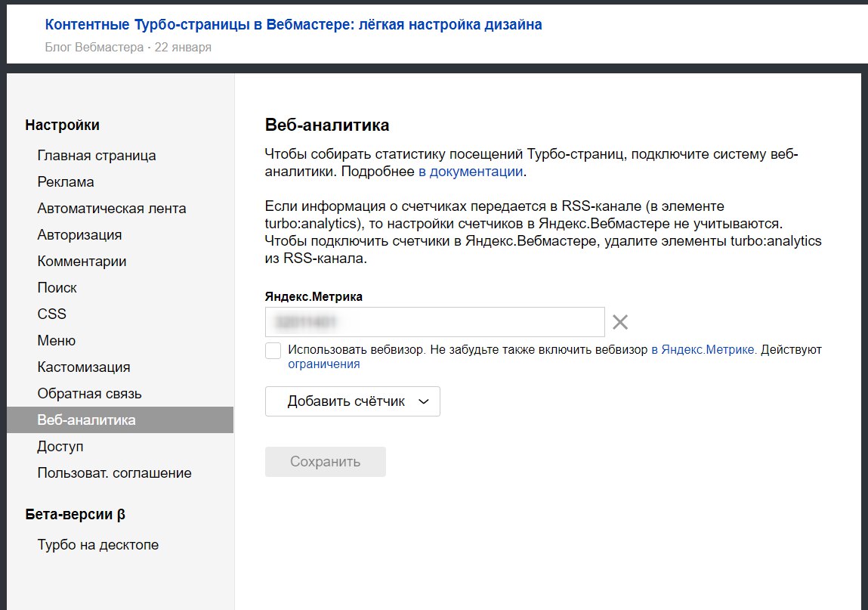Open the 'Доступ' settings section
This screenshot has width=868, height=610.
click(x=60, y=447)
